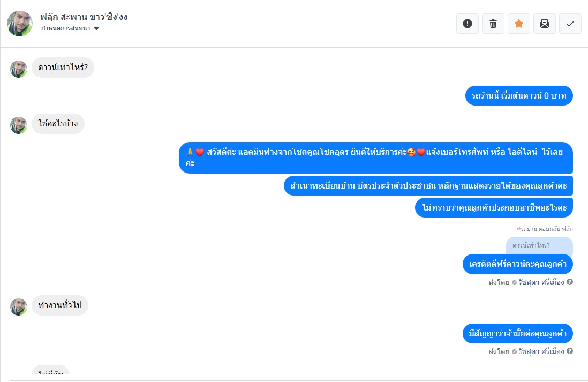Mark conversation done with checkmark icon
The width and height of the screenshot is (588, 382).
(x=570, y=24)
